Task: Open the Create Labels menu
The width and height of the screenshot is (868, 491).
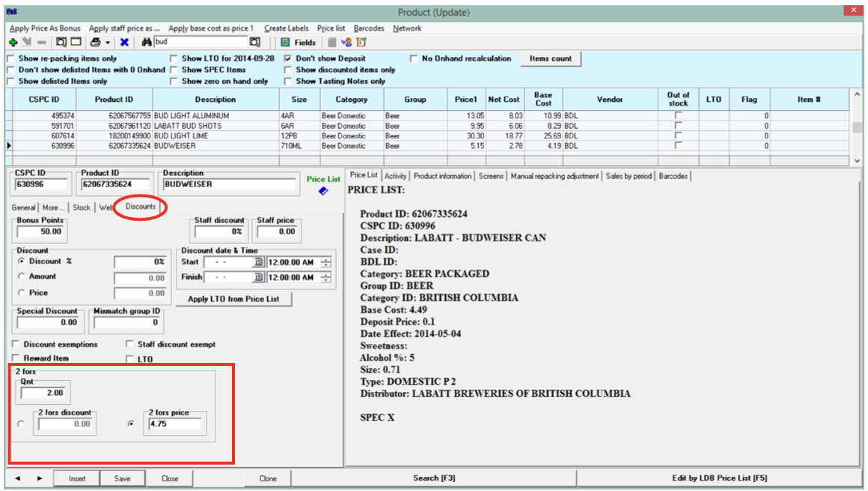Action: 286,28
